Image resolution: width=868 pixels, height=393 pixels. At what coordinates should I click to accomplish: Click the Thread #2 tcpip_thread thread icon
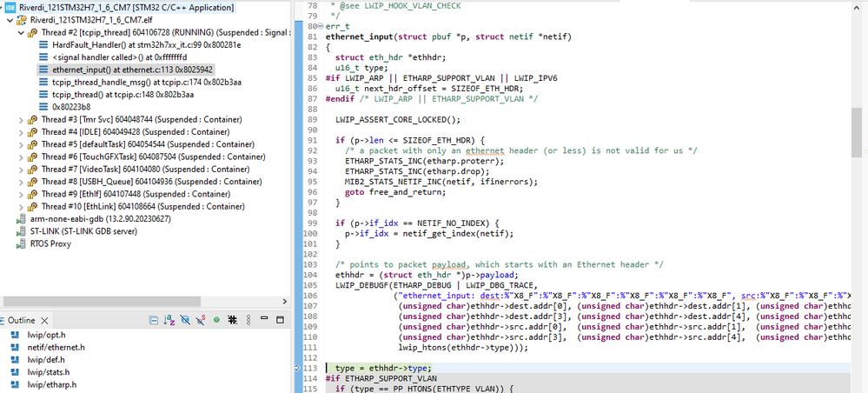point(33,33)
